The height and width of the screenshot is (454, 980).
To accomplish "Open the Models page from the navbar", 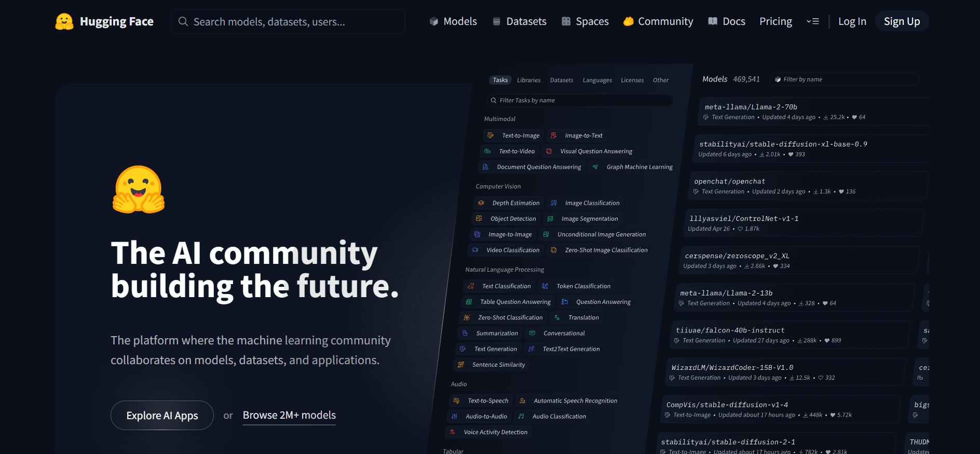I will [x=453, y=21].
